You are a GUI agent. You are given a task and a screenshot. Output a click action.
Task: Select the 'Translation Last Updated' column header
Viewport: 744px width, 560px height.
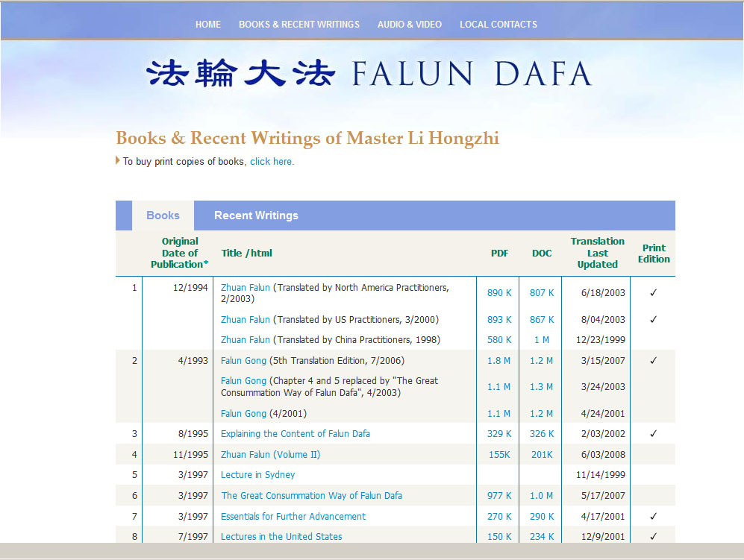(x=598, y=253)
